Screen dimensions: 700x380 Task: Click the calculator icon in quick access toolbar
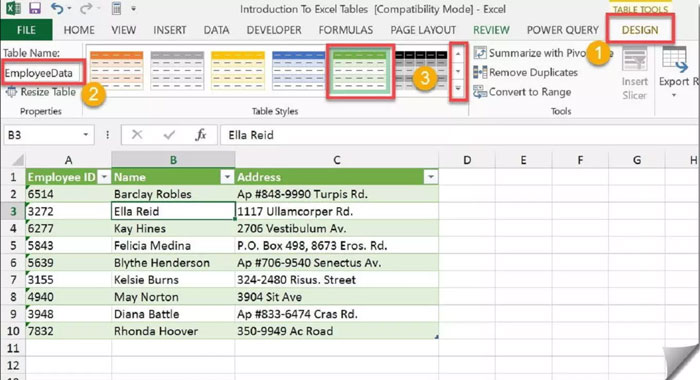pyautogui.click(x=116, y=8)
